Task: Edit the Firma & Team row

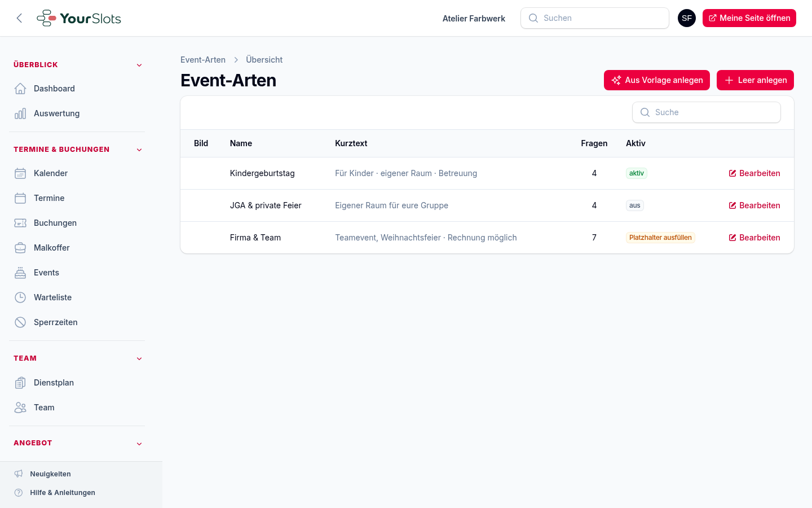Action: [x=754, y=238]
